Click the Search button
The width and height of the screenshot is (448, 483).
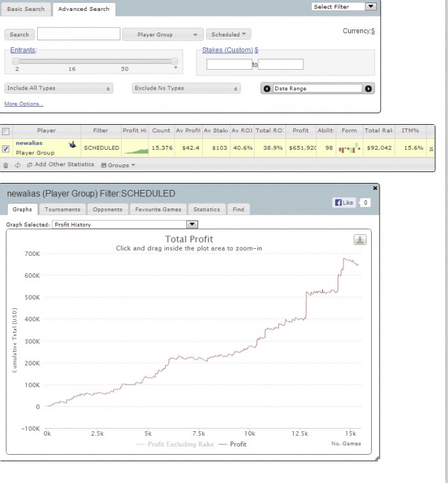point(19,35)
